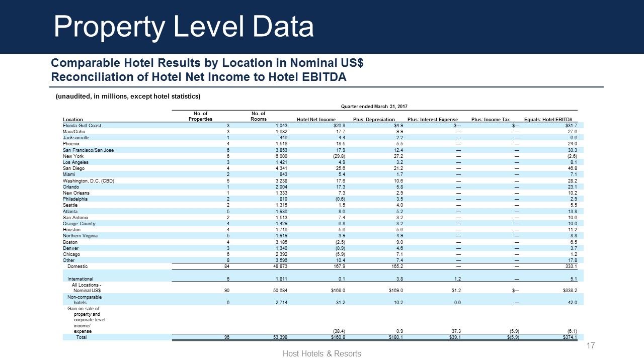Click the 'No. of Rooms' column header

click(259, 116)
